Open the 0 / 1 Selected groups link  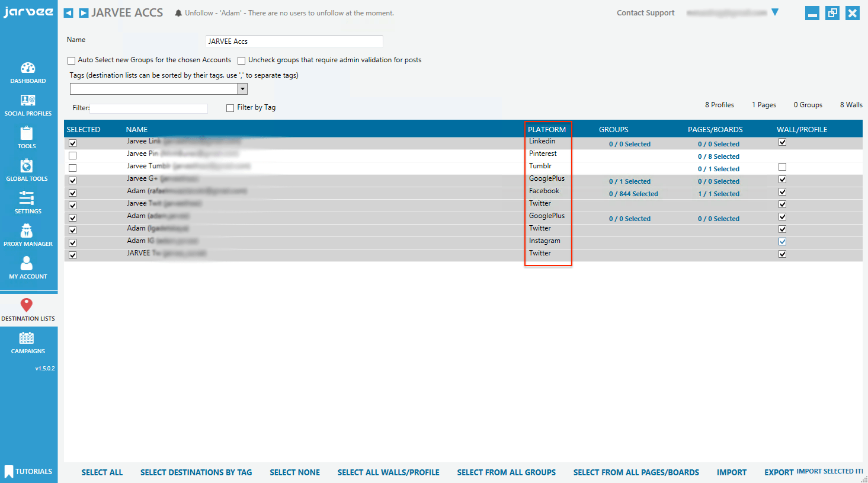630,181
